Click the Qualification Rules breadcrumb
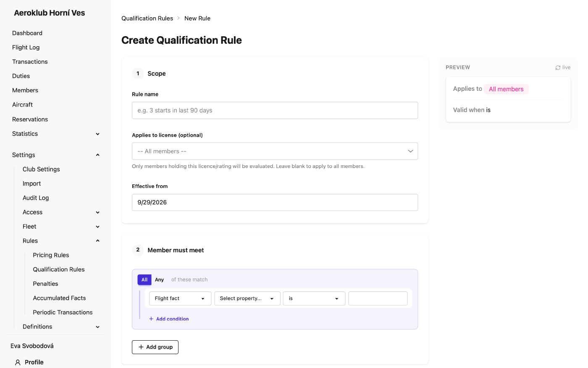 click(147, 19)
